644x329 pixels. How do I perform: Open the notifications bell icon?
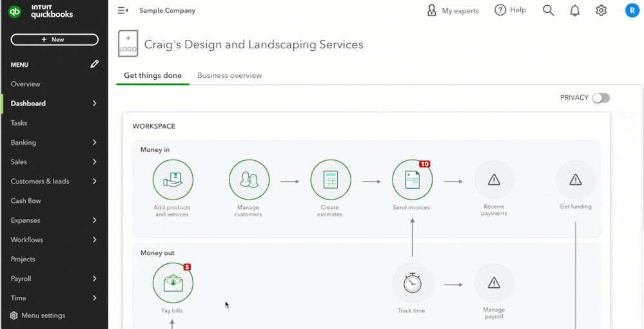point(575,11)
